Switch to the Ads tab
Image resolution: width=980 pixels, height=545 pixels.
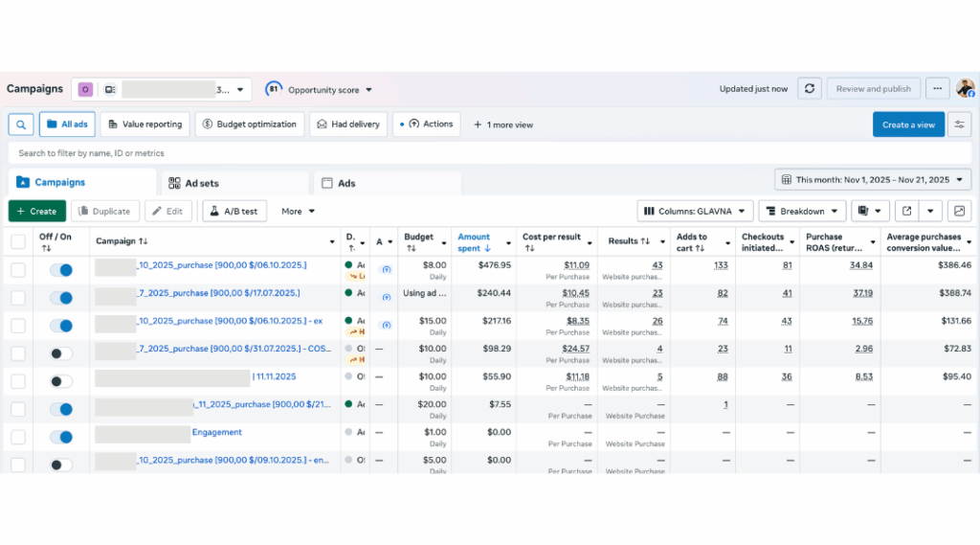(345, 183)
